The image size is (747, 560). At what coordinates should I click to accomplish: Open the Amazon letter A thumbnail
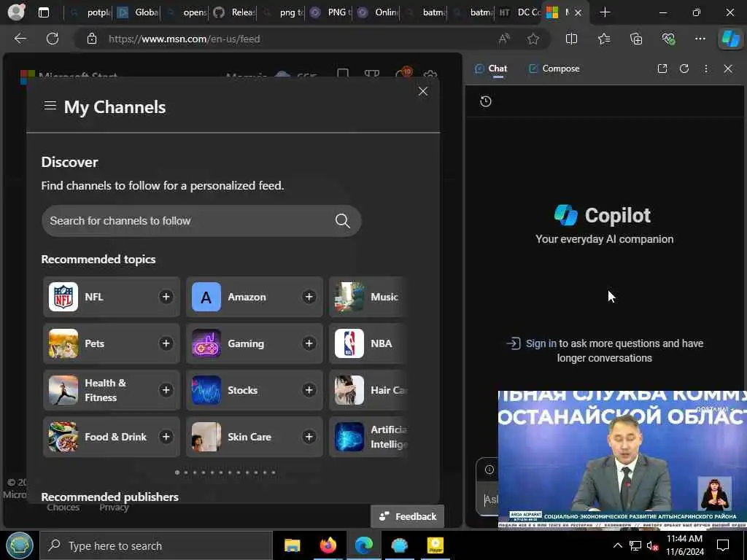tap(206, 297)
